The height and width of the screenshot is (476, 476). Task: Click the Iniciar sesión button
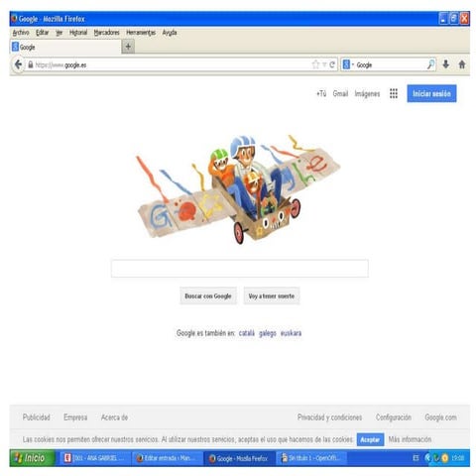click(x=431, y=93)
